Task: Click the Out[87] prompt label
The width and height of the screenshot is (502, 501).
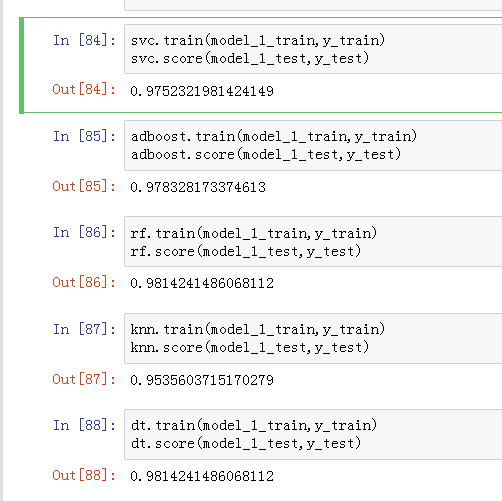Action: [84, 379]
